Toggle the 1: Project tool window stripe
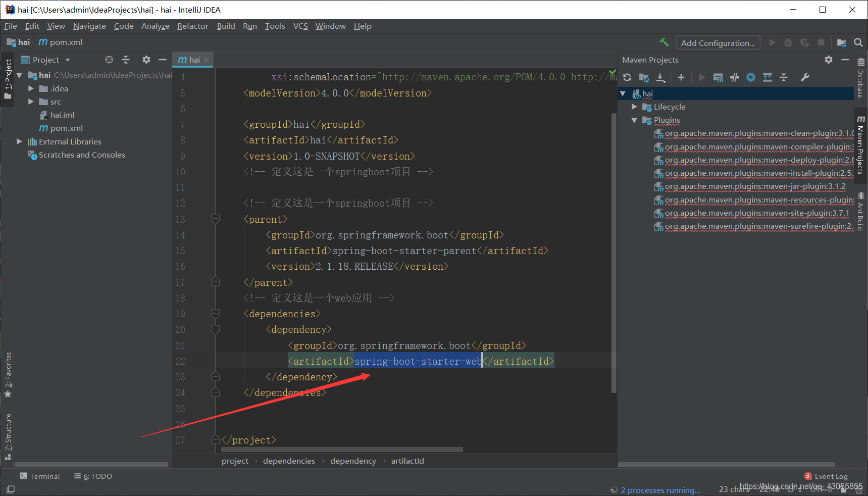This screenshot has height=496, width=868. pyautogui.click(x=8, y=78)
